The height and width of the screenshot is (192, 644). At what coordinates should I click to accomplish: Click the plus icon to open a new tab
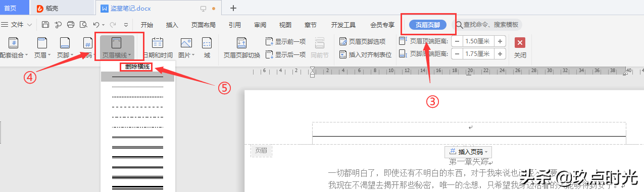click(233, 8)
